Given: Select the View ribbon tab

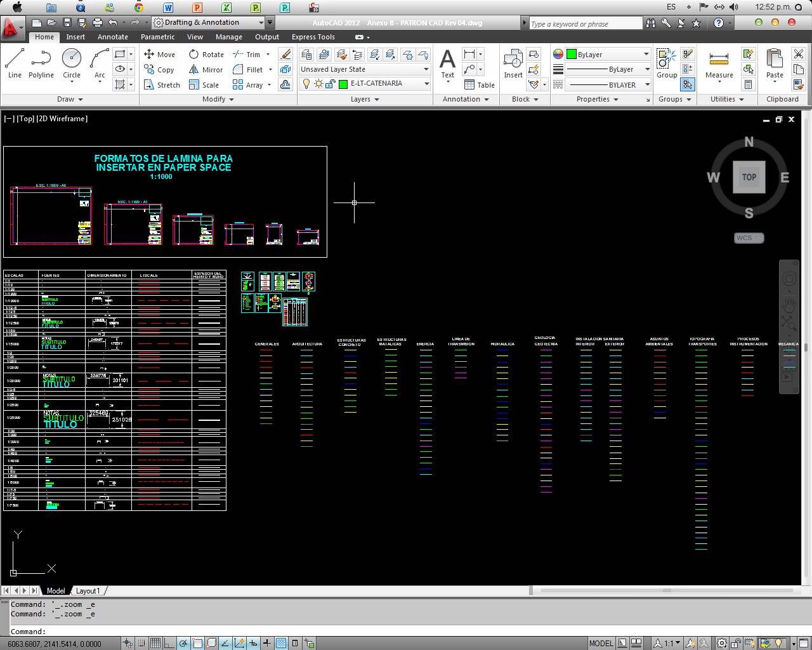Looking at the screenshot, I should point(195,37).
